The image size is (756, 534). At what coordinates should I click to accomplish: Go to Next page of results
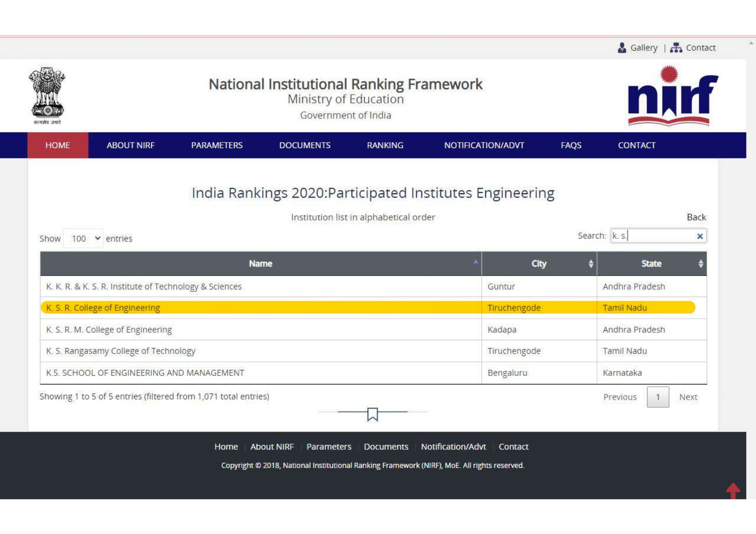pyautogui.click(x=688, y=397)
